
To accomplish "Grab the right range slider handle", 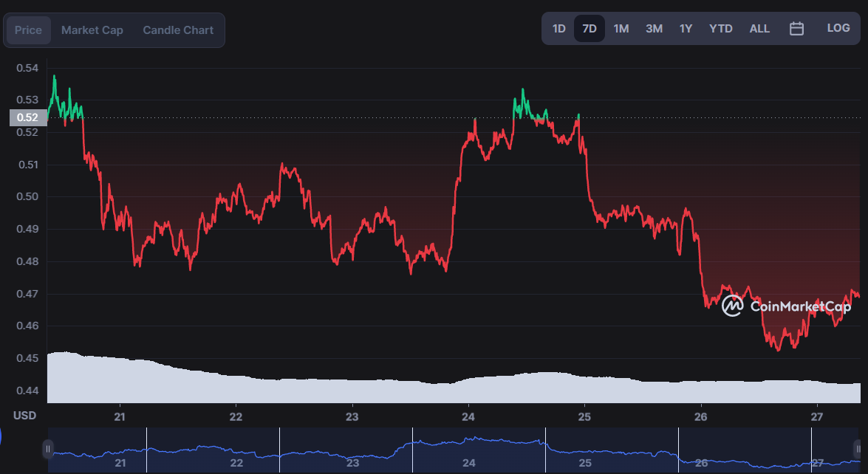I will pos(858,449).
